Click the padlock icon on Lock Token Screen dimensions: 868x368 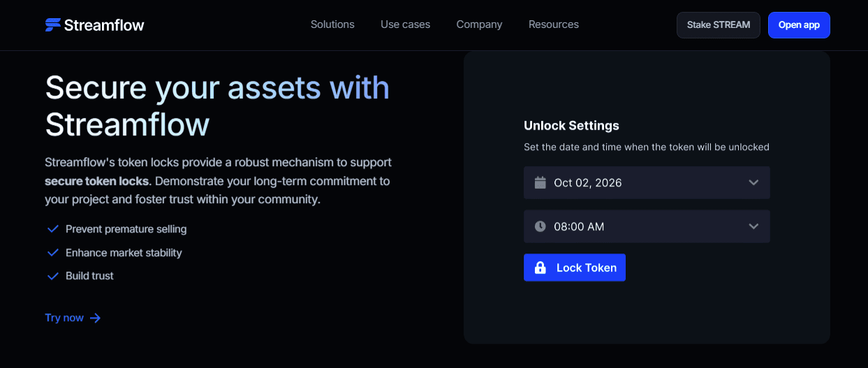click(x=540, y=267)
